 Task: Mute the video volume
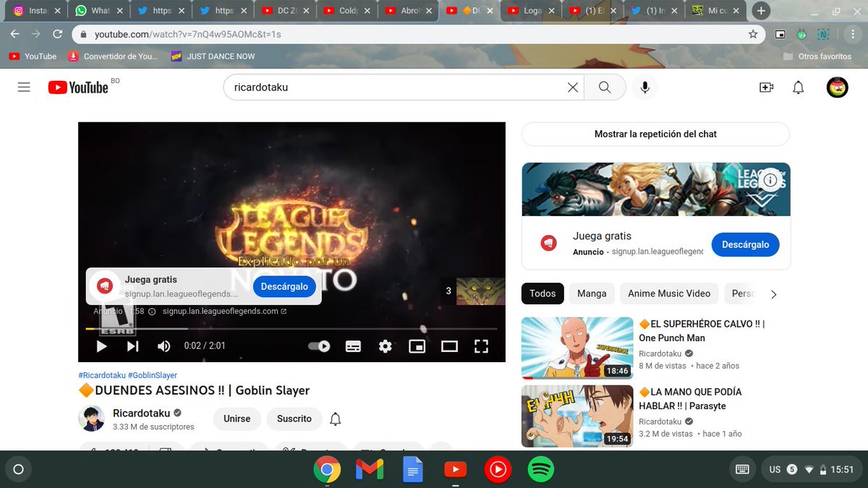point(164,346)
